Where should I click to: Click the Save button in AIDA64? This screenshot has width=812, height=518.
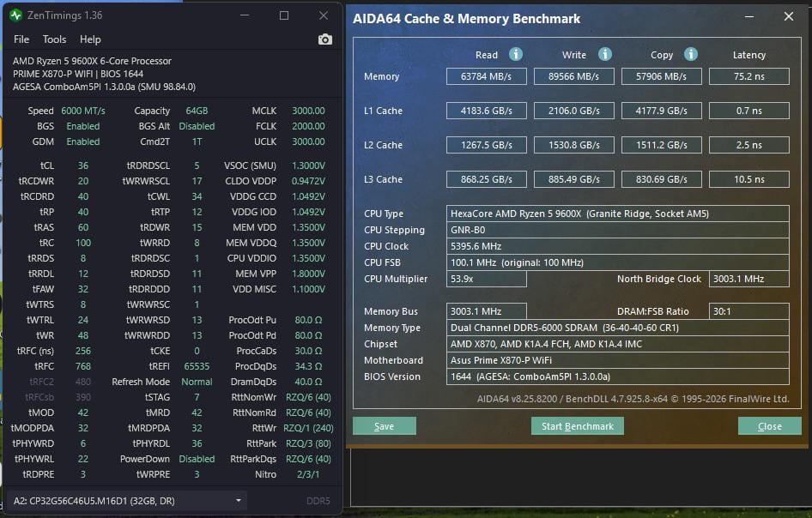click(x=384, y=426)
